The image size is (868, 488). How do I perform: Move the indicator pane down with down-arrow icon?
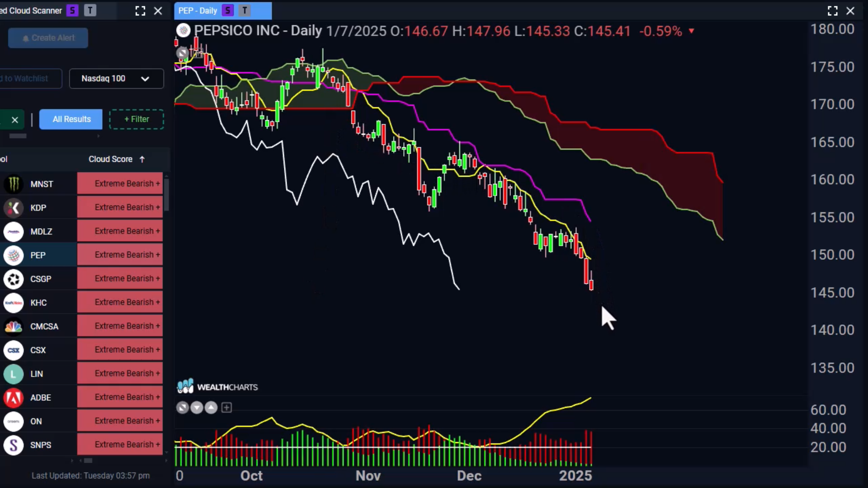[x=197, y=408]
